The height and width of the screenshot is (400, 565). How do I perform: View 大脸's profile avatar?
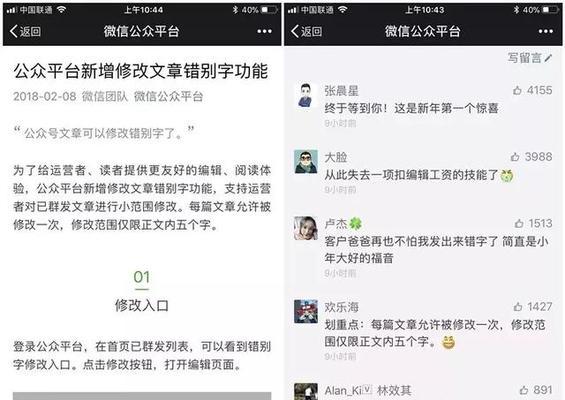click(306, 161)
